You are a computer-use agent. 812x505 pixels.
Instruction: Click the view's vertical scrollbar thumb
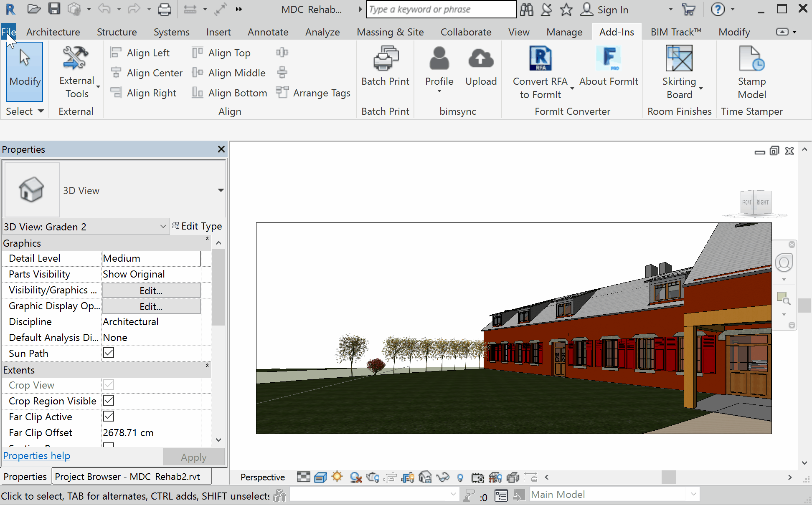tap(804, 306)
